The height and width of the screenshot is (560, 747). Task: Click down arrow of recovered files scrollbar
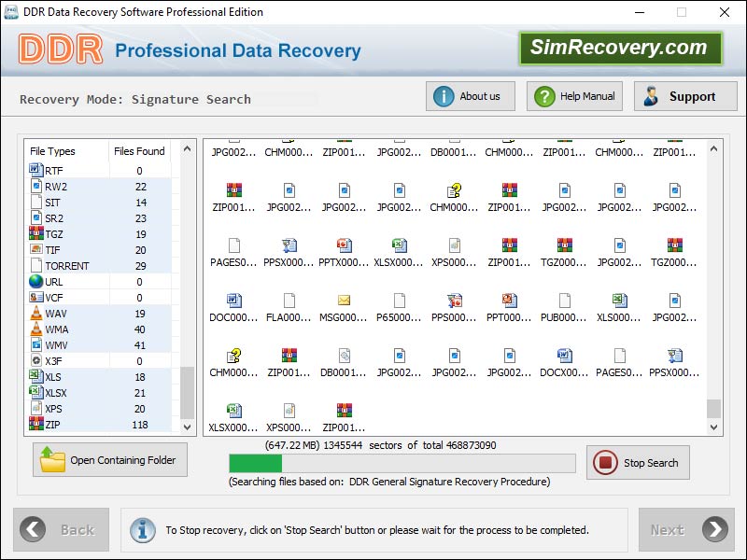tap(713, 427)
